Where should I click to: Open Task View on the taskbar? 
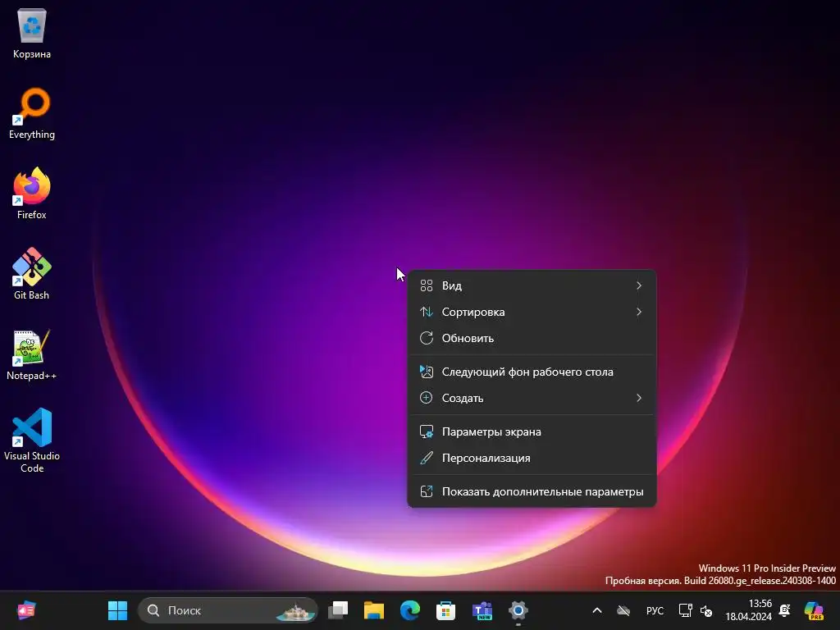coord(338,610)
